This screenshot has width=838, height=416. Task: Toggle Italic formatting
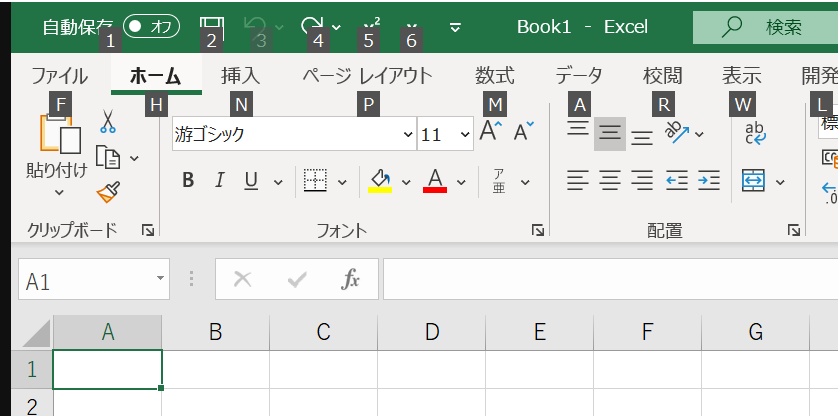pyautogui.click(x=219, y=181)
